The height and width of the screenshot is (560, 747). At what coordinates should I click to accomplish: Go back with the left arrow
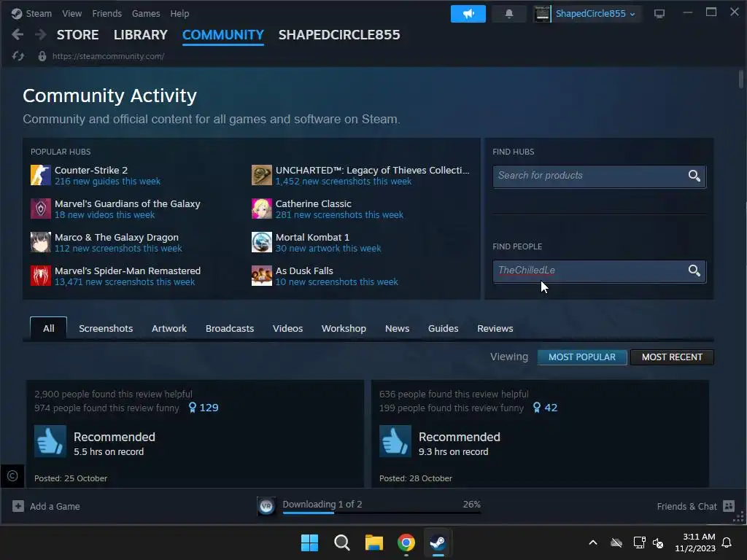coord(18,35)
